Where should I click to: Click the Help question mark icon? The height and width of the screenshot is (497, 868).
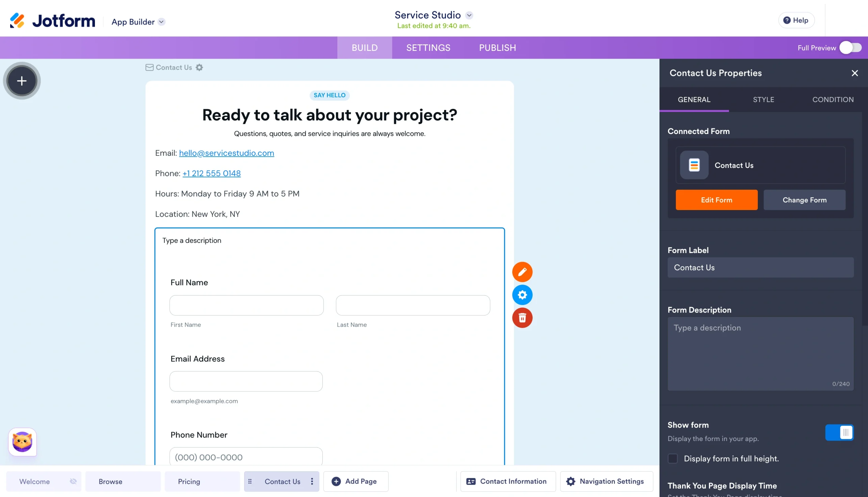[787, 20]
